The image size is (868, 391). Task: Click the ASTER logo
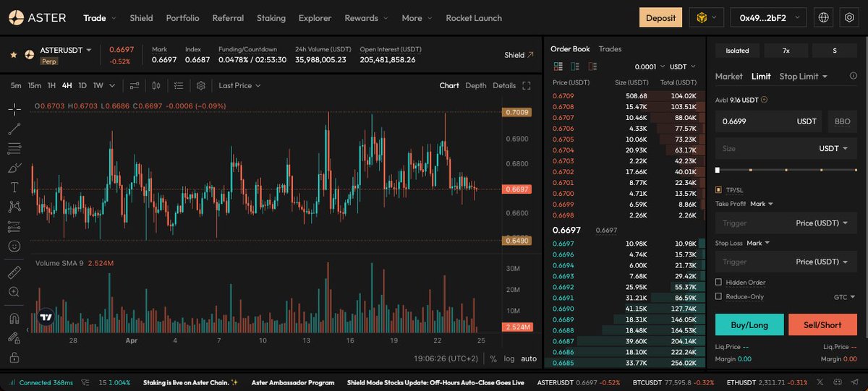point(38,17)
